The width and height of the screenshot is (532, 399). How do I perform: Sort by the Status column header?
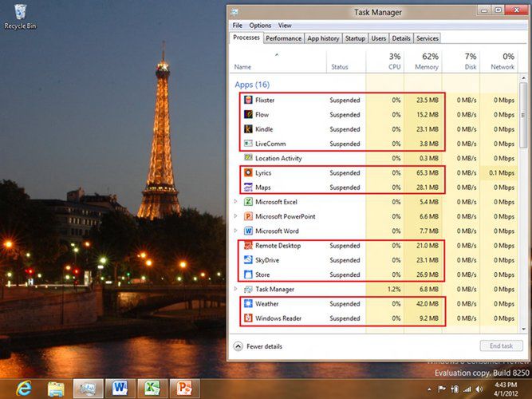(346, 61)
